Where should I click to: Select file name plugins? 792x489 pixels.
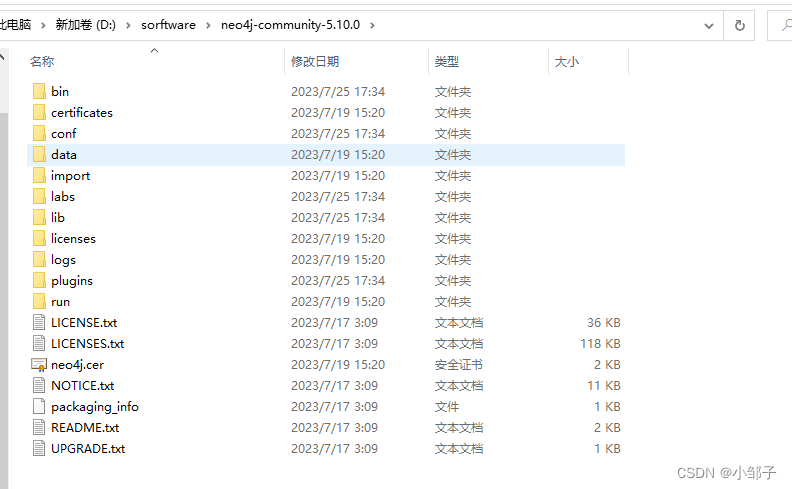tap(72, 281)
